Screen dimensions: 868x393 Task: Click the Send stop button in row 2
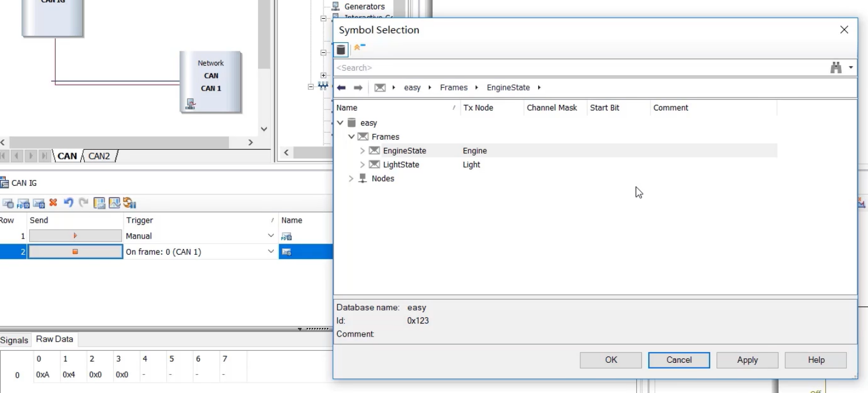[75, 252]
